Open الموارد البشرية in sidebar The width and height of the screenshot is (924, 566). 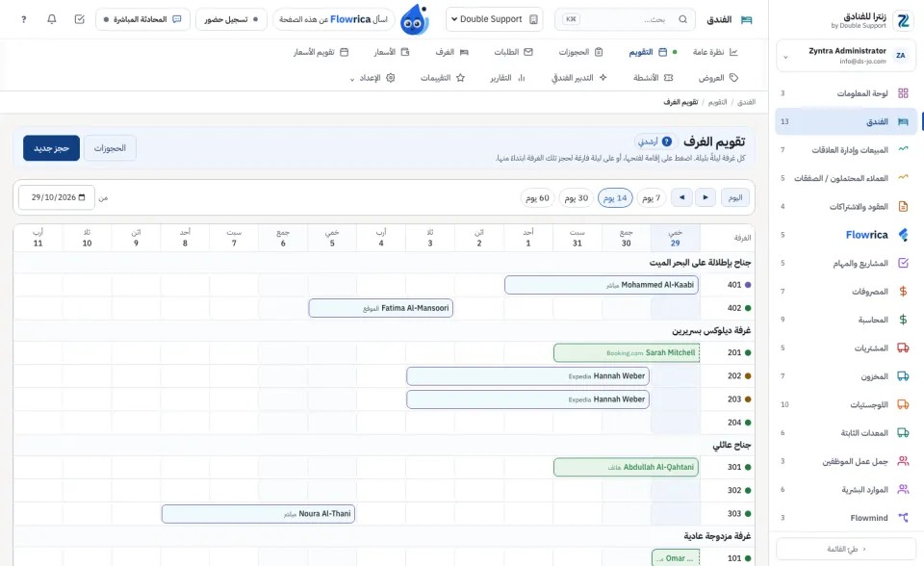point(846,489)
